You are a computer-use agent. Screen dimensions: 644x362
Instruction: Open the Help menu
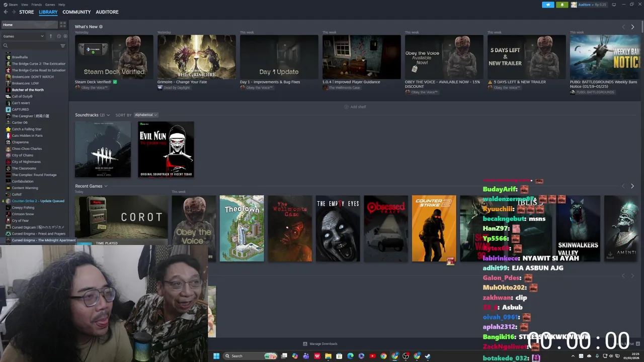click(x=61, y=5)
